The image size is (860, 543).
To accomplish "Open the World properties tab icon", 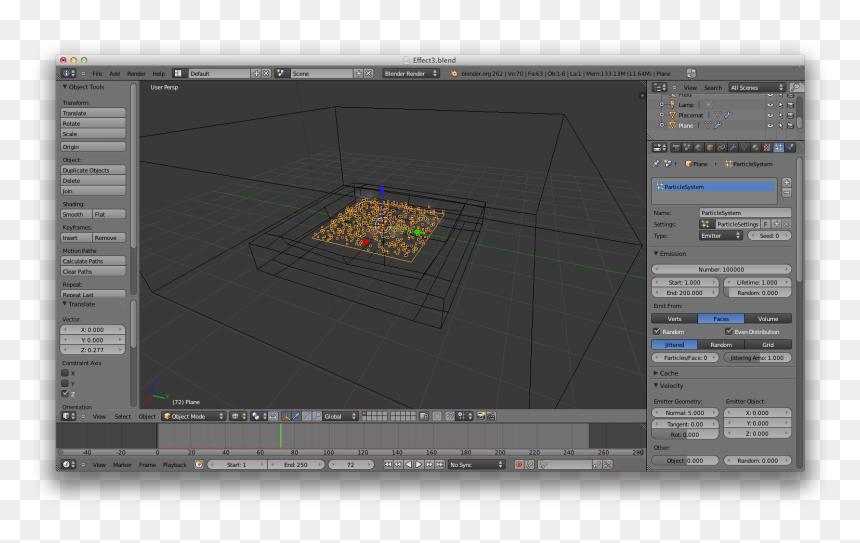I will click(699, 148).
